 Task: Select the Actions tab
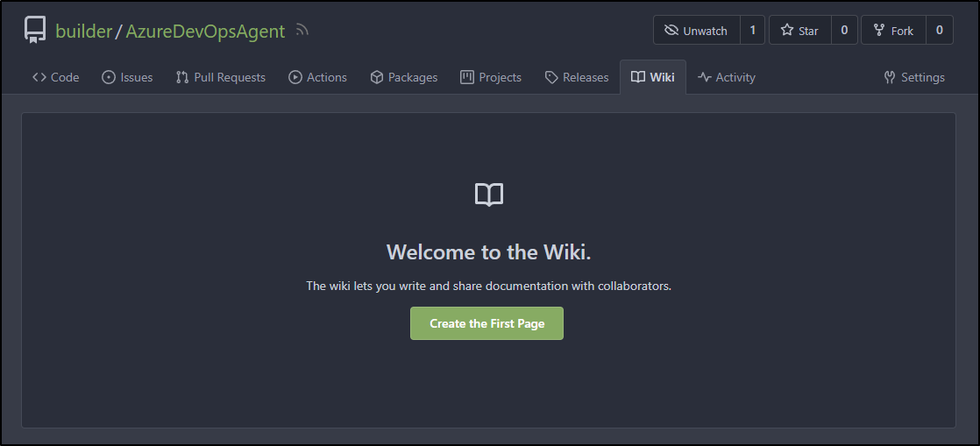click(x=317, y=77)
